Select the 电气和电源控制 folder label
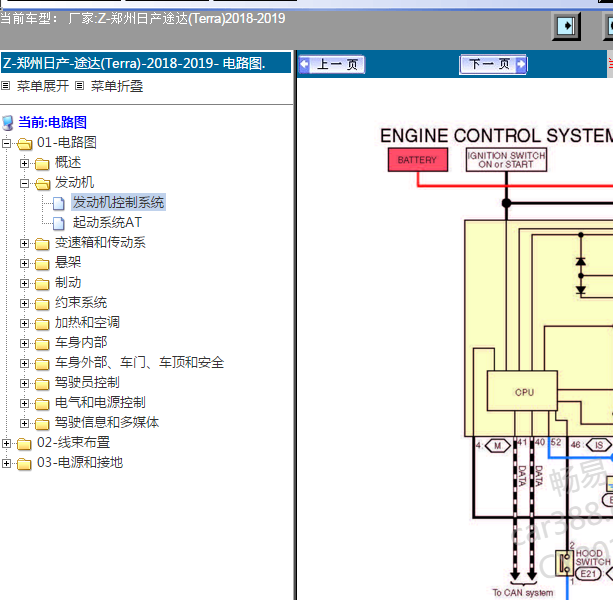The image size is (613, 600). click(100, 402)
